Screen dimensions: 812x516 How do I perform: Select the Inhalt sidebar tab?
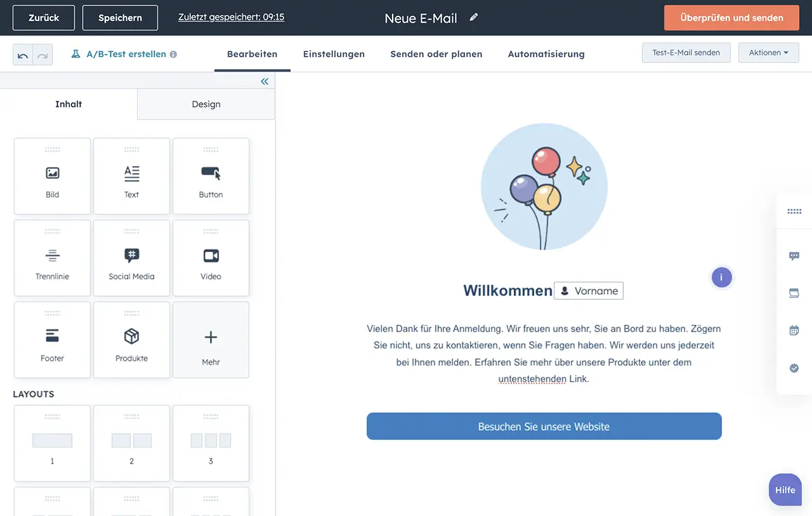point(69,104)
